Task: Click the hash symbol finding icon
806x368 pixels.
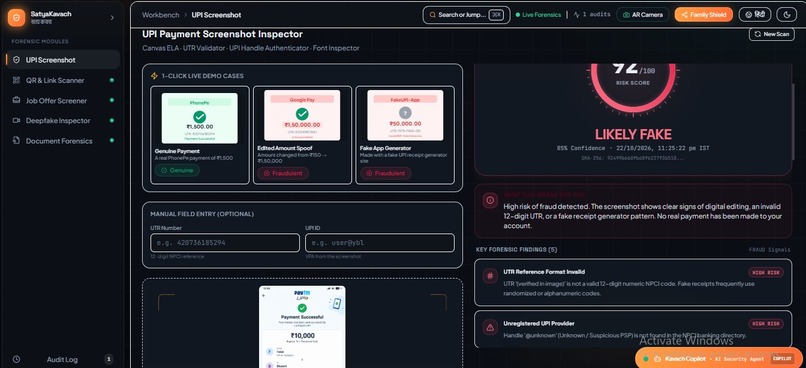Action: 490,275
